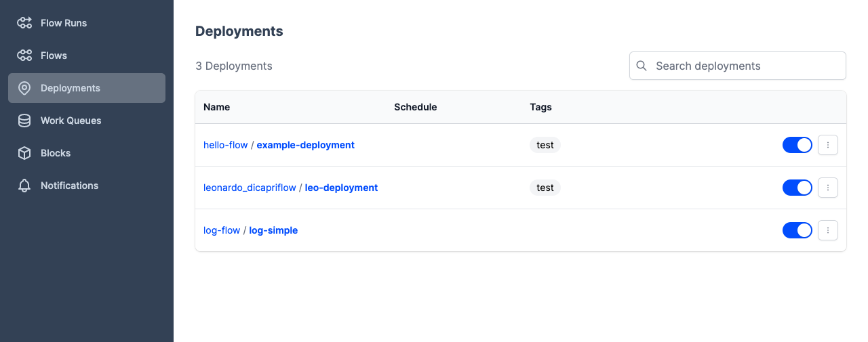Click test tag on leo-deployment row
The height and width of the screenshot is (342, 868).
(545, 188)
